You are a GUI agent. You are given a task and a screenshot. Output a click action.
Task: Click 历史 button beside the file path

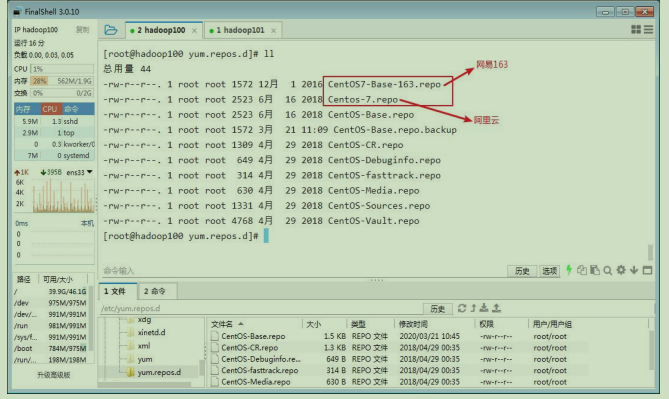coord(438,309)
